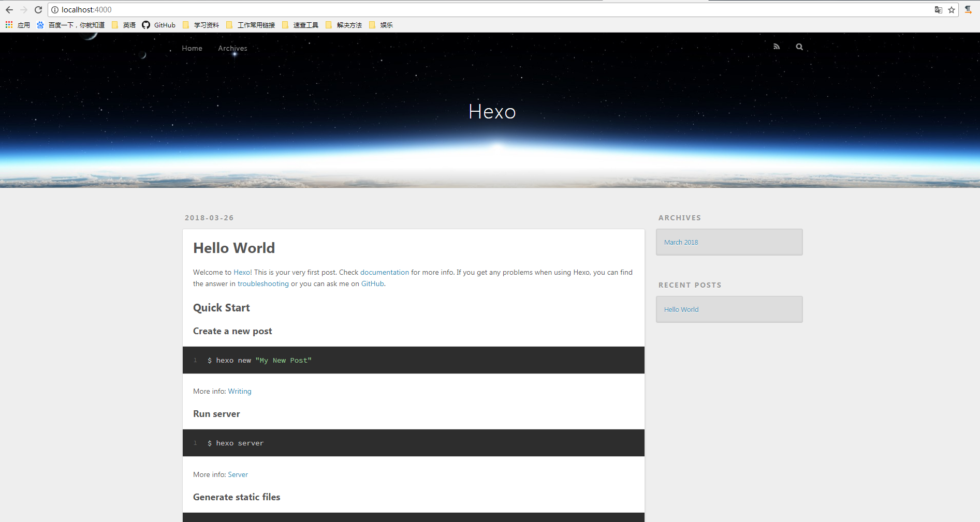Click the Quick Start heading

222,308
